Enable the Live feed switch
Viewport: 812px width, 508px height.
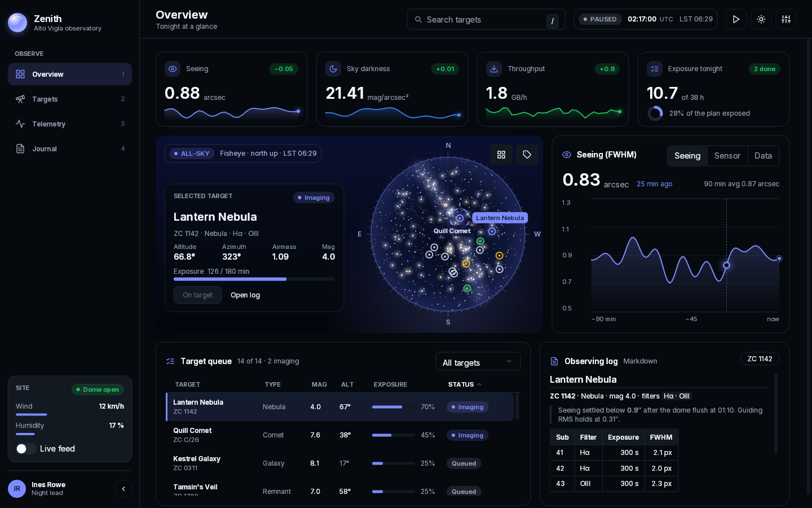(x=26, y=449)
